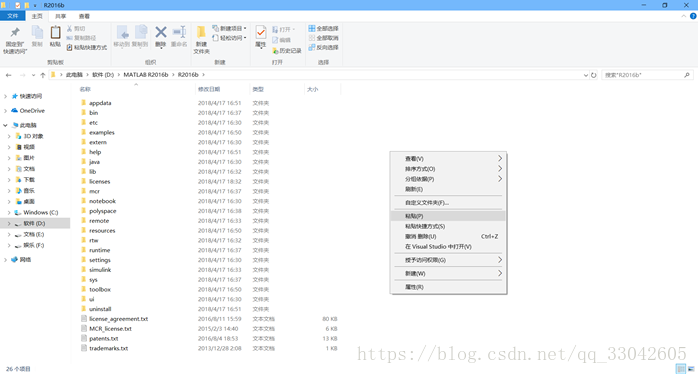Image resolution: width=698 pixels, height=374 pixels.
Task: Click 此电脑 in the breadcrumb path
Action: [x=74, y=75]
